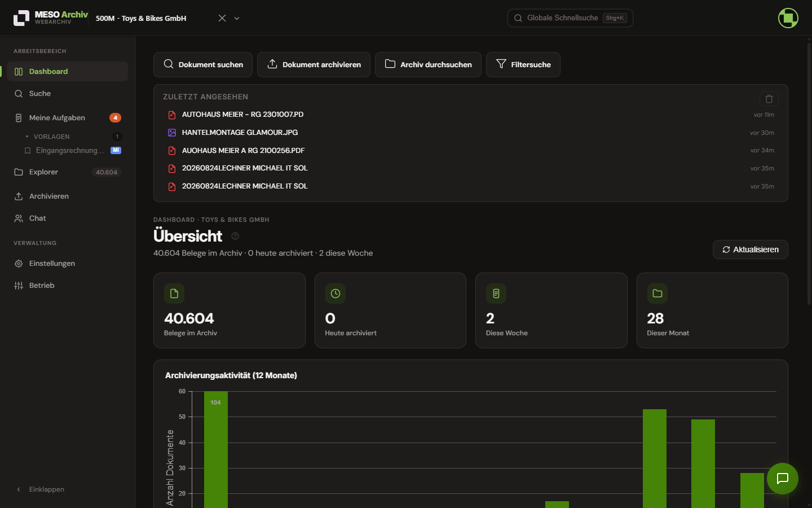The width and height of the screenshot is (812, 508).
Task: Click the Aktualisieren refresh button
Action: 751,249
